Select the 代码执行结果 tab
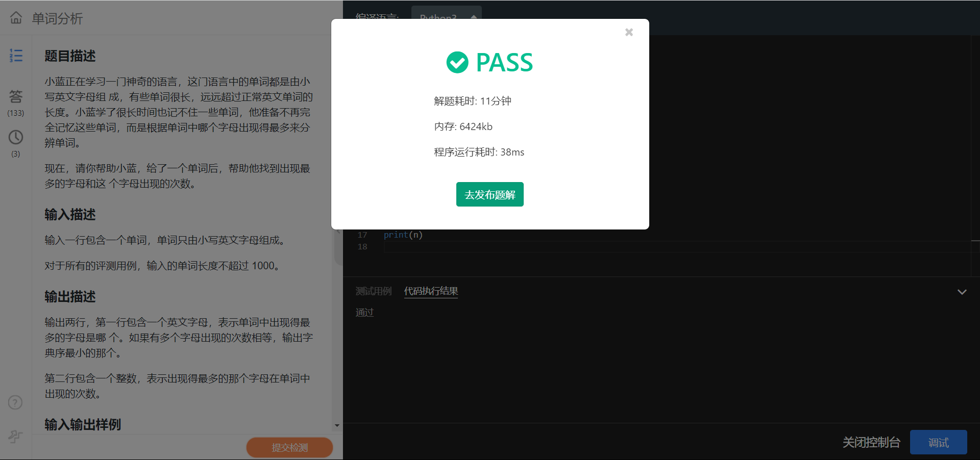 click(430, 291)
